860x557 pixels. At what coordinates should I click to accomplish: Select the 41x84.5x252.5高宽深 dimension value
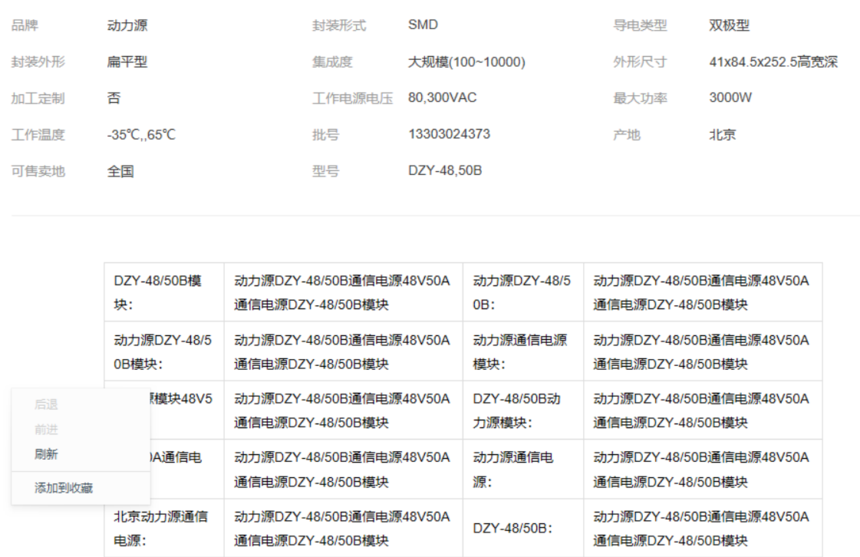773,61
